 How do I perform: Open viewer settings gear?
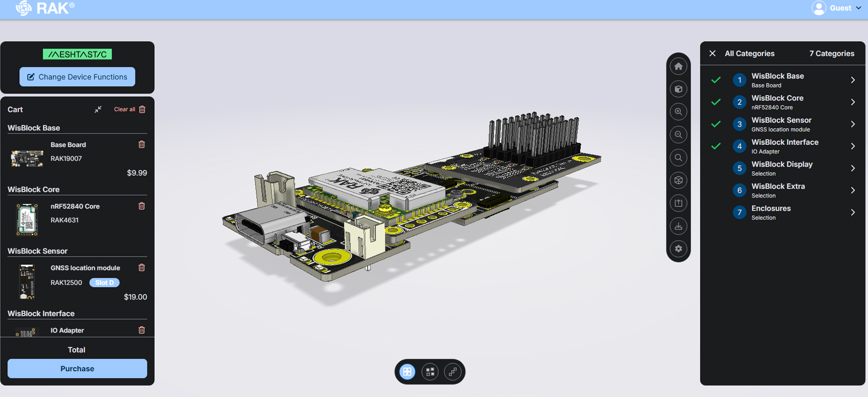(x=679, y=249)
